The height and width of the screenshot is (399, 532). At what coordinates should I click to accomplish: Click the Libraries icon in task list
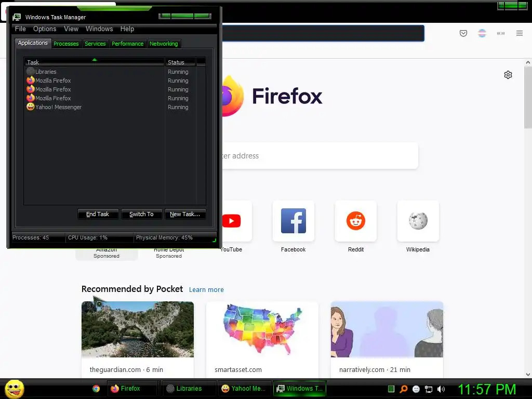31,71
